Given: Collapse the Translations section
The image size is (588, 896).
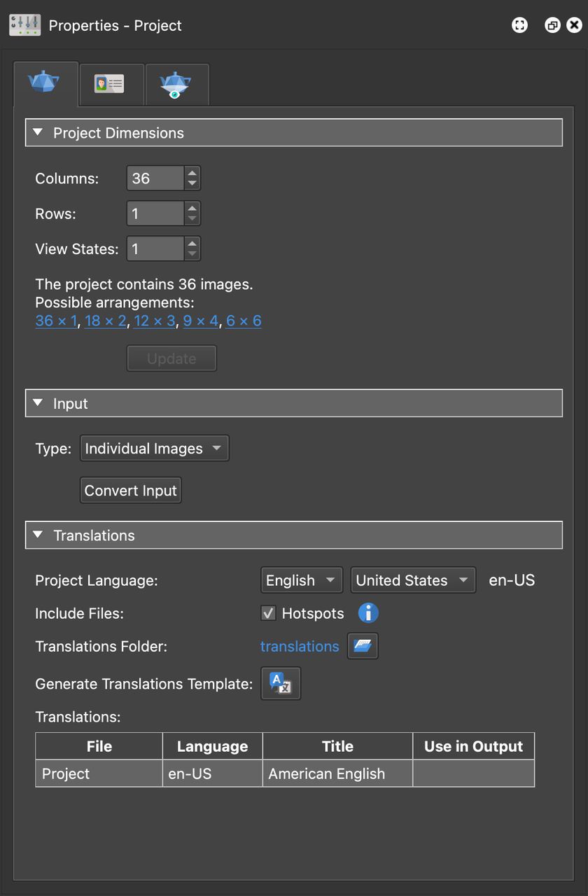Looking at the screenshot, I should pos(37,534).
